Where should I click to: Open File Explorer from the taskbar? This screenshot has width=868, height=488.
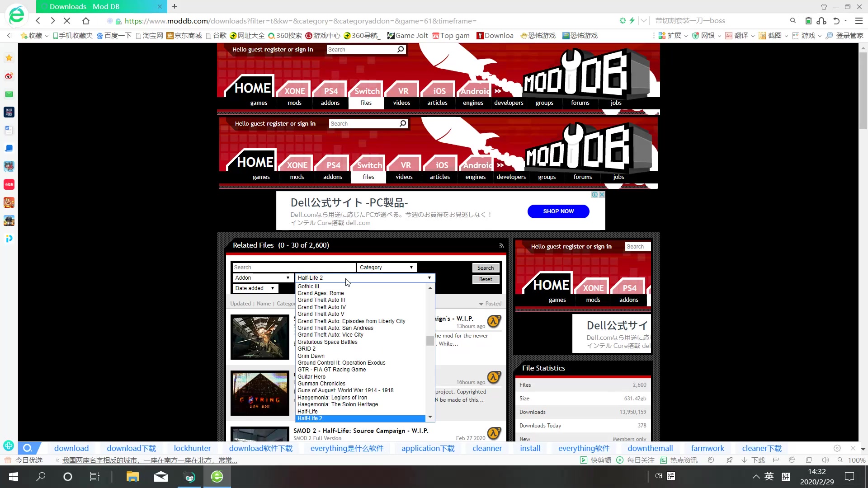(x=132, y=476)
